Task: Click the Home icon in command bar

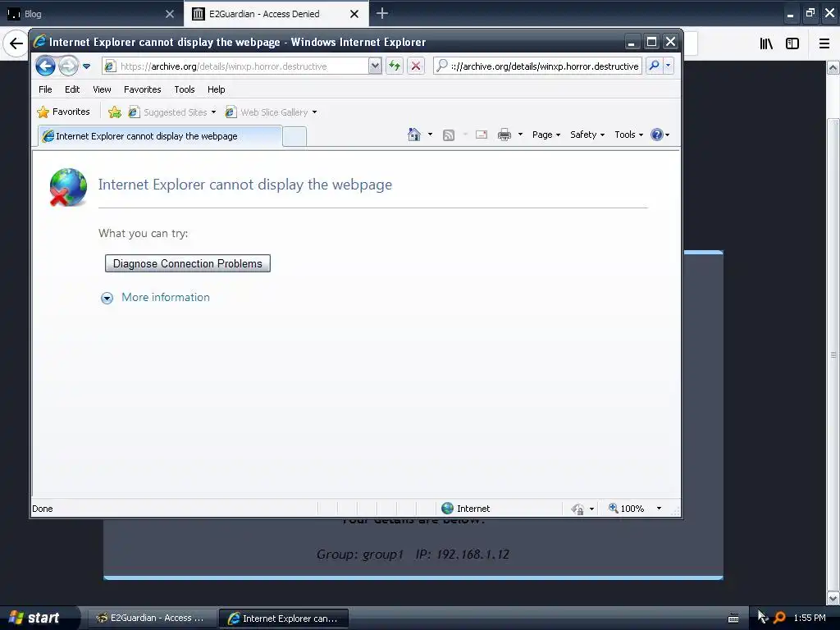Action: pyautogui.click(x=414, y=135)
